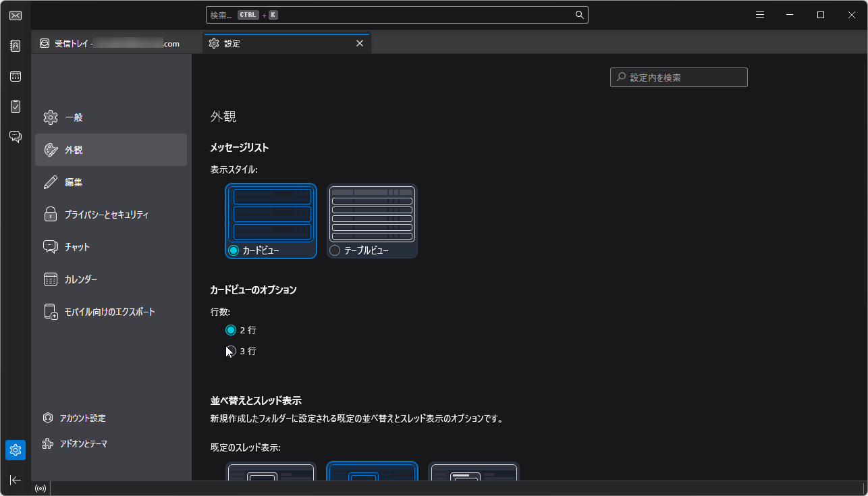Choose the テーブルビュー message list style

click(335, 250)
